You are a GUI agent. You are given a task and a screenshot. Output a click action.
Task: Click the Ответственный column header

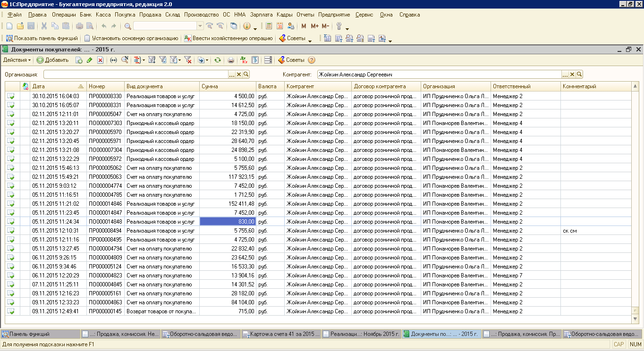525,86
